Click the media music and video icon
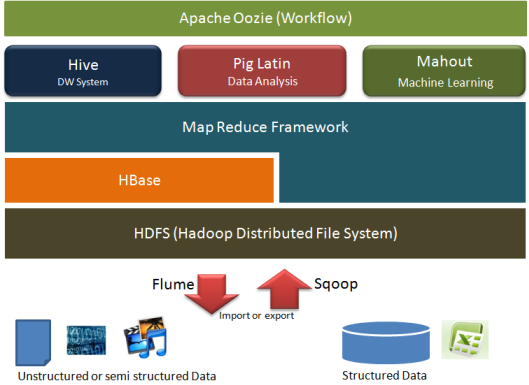529x385 pixels. 145,337
